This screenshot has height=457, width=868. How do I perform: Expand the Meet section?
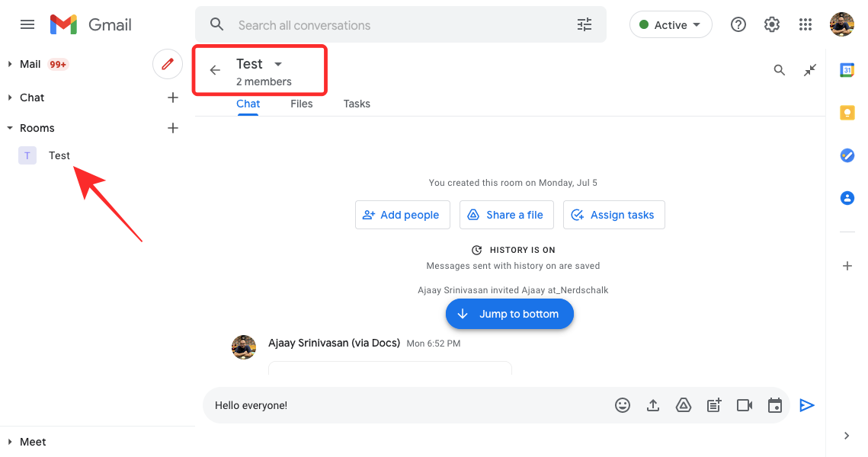tap(11, 442)
